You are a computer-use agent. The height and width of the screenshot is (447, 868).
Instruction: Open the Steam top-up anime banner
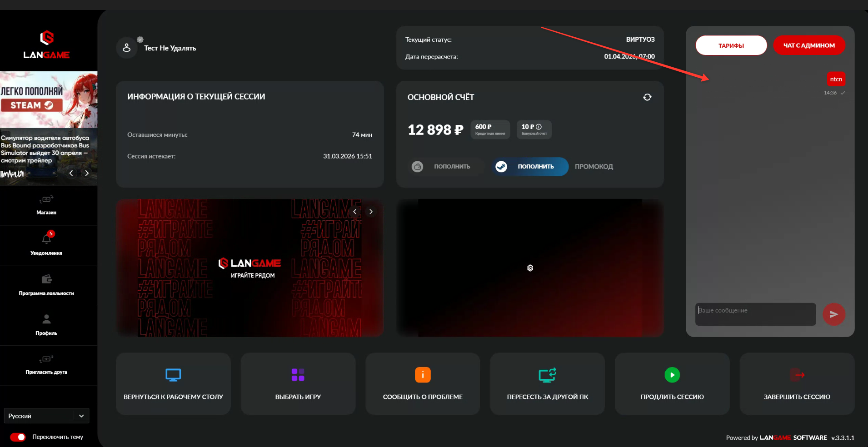click(x=49, y=99)
